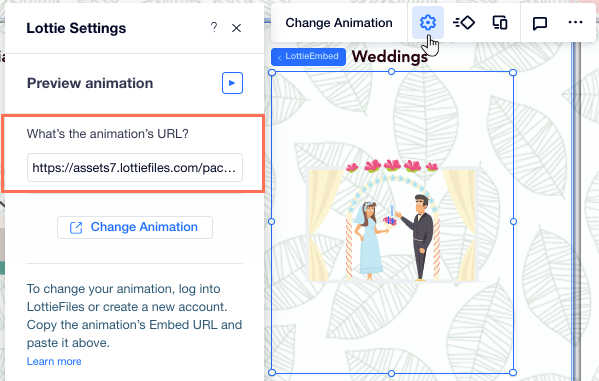Click the Change Animation button in the panel
Viewport: 599px width, 381px height.
(135, 227)
